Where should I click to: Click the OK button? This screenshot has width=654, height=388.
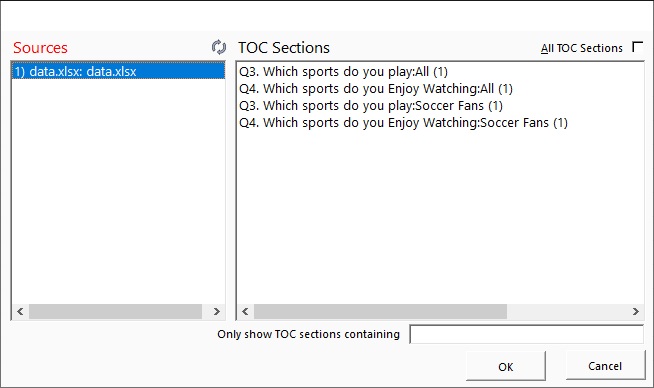tap(506, 366)
